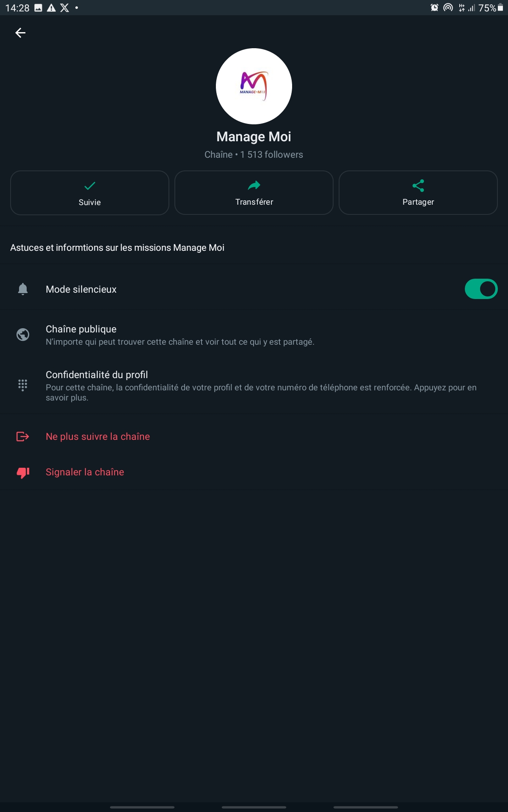
Task: Tap the X notification icon in status bar
Action: pos(64,8)
